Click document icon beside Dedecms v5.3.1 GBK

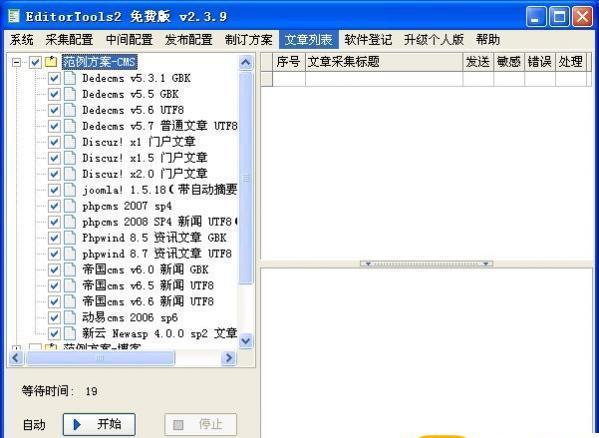coord(70,78)
